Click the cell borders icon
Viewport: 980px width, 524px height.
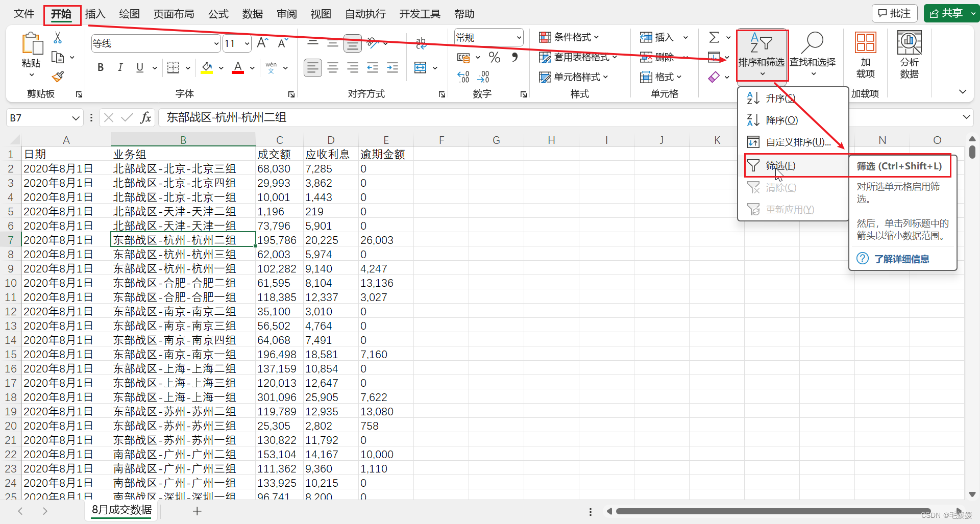(x=174, y=67)
